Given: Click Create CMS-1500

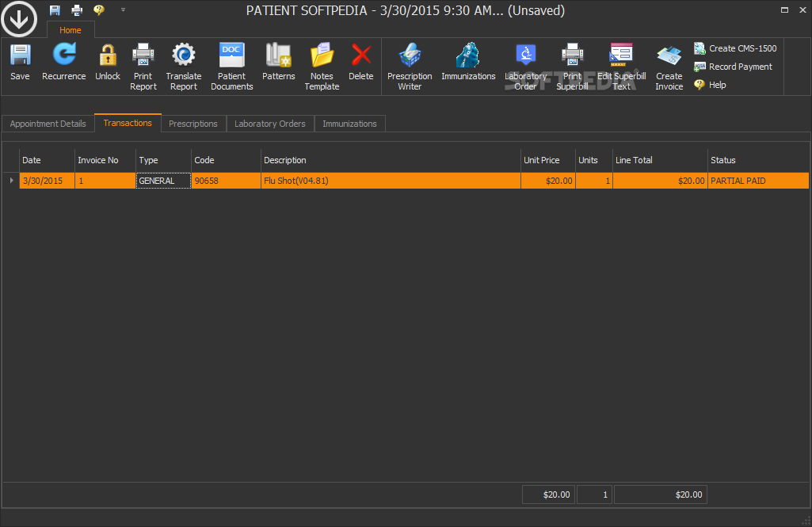Looking at the screenshot, I should coord(735,48).
